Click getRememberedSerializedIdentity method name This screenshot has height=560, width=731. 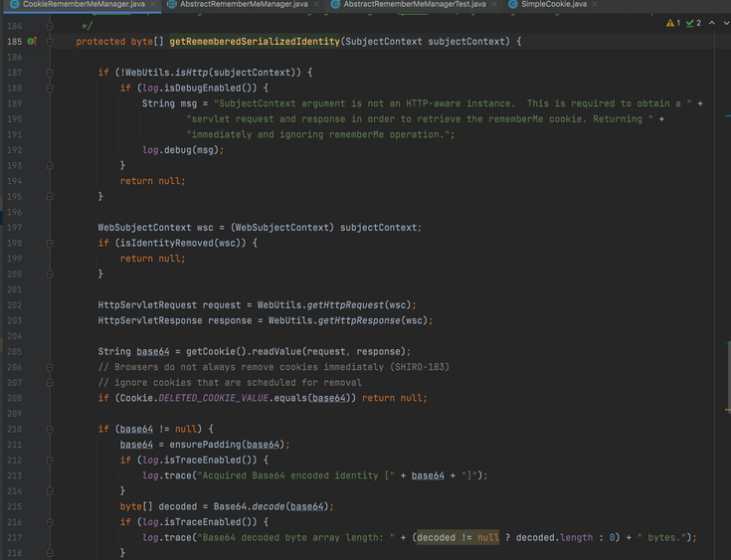tap(255, 42)
